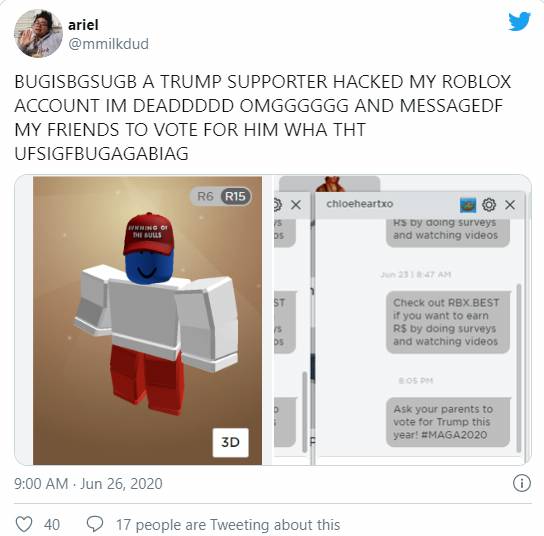Image resolution: width=544 pixels, height=536 pixels.
Task: Open the small avatar thumbnail beside chloeheartxo
Action: pyautogui.click(x=468, y=205)
